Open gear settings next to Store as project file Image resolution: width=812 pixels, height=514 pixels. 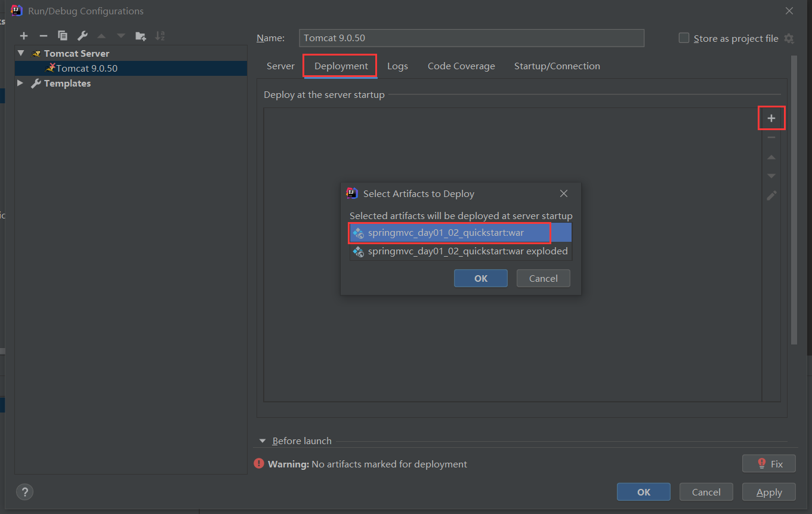[x=789, y=38]
